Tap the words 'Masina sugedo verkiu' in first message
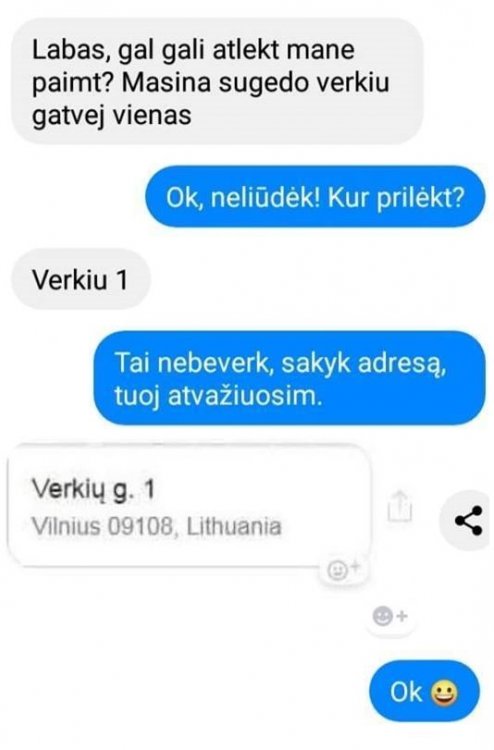 255,82
